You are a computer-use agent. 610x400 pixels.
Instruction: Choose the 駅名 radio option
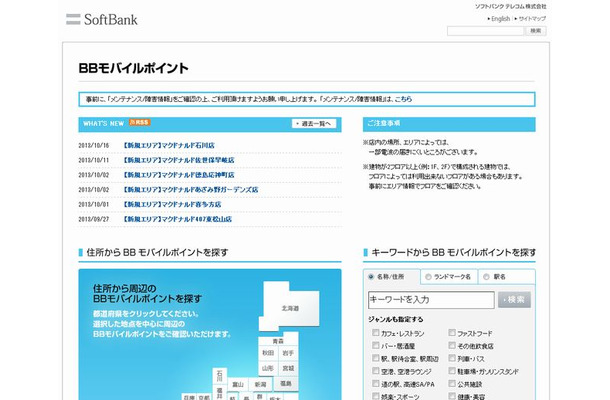pyautogui.click(x=486, y=277)
